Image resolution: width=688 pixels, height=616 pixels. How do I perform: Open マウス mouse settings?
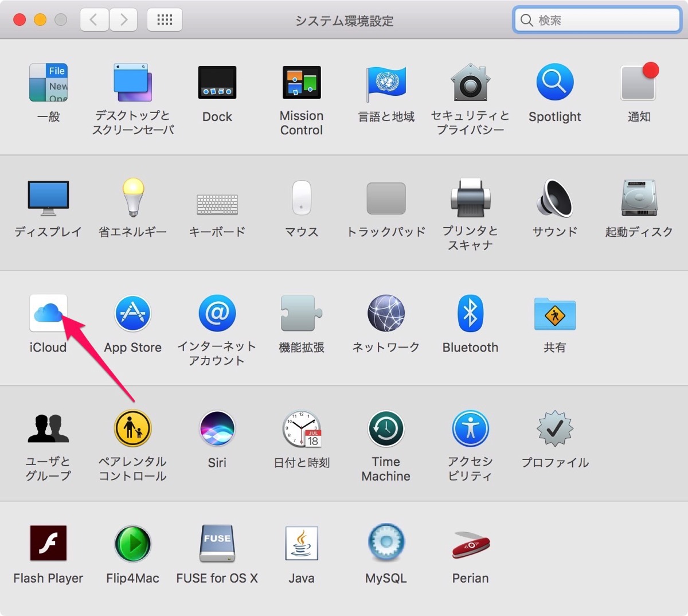coord(302,198)
